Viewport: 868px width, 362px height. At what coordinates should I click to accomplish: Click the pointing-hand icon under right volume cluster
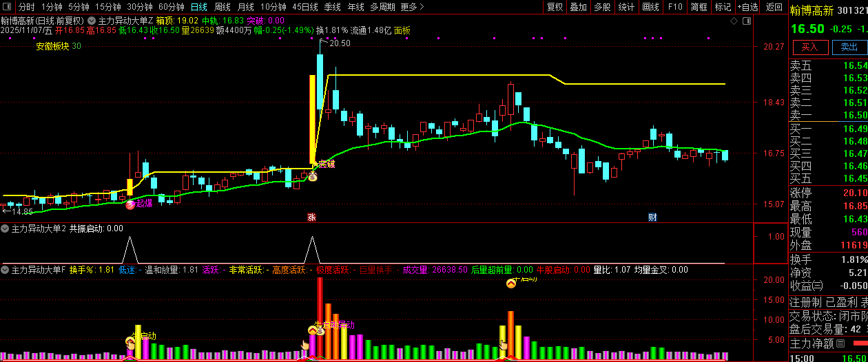[504, 345]
